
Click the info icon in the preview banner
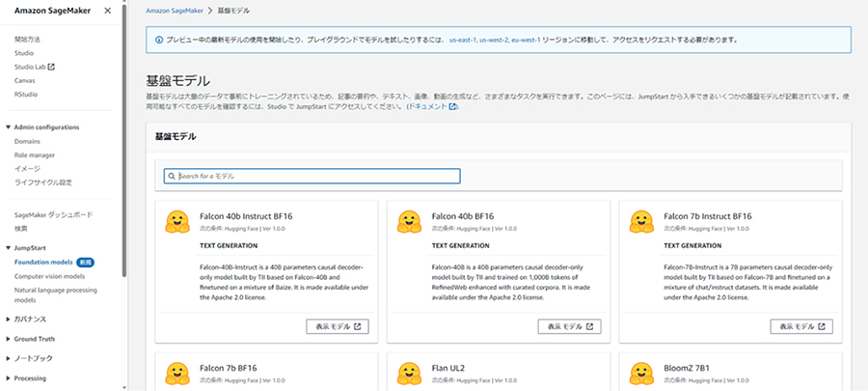click(159, 40)
